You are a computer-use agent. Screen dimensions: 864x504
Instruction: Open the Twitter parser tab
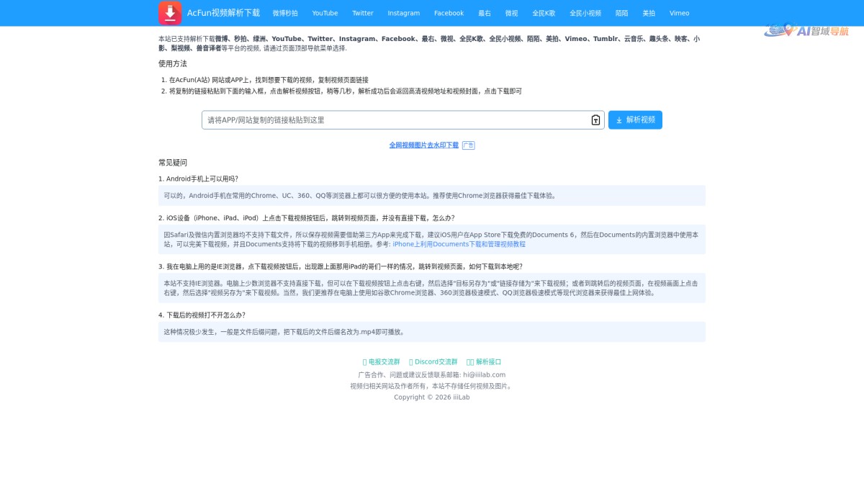tap(363, 12)
